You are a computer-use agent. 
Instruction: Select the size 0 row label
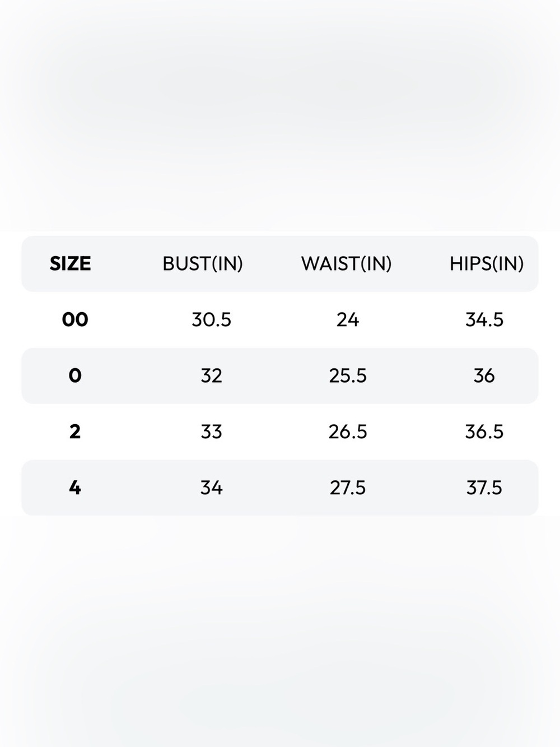point(75,375)
